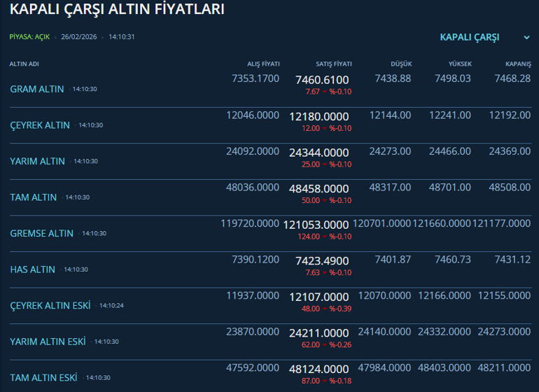Click the Altın Adı column header
Screen dimensions: 539x392
pos(24,64)
